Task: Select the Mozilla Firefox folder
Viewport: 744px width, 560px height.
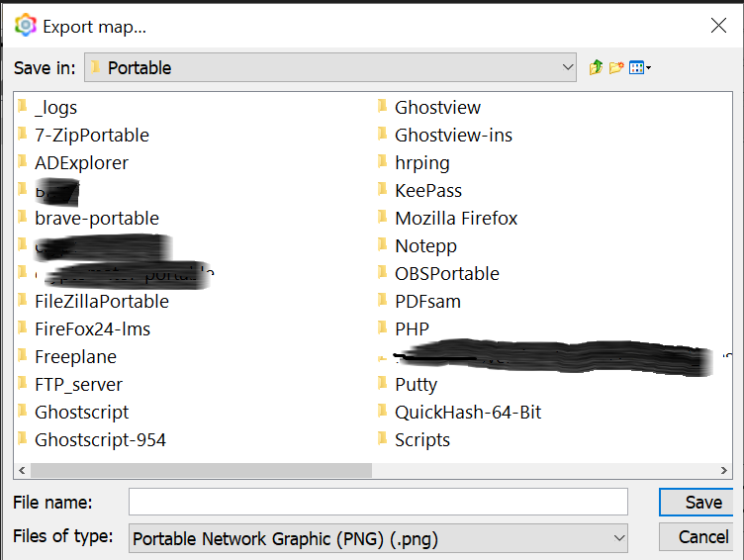Action: [456, 219]
